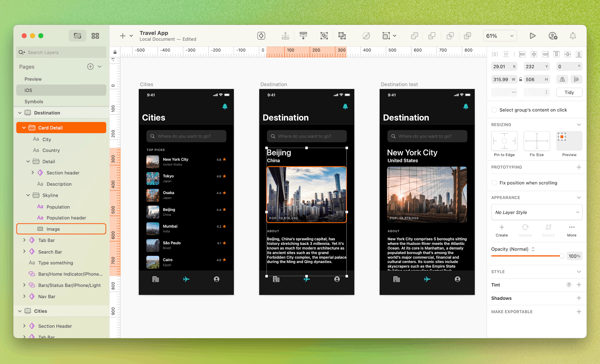Select the scale/resize tool icon
The width and height of the screenshot is (600, 364).
tap(342, 36)
